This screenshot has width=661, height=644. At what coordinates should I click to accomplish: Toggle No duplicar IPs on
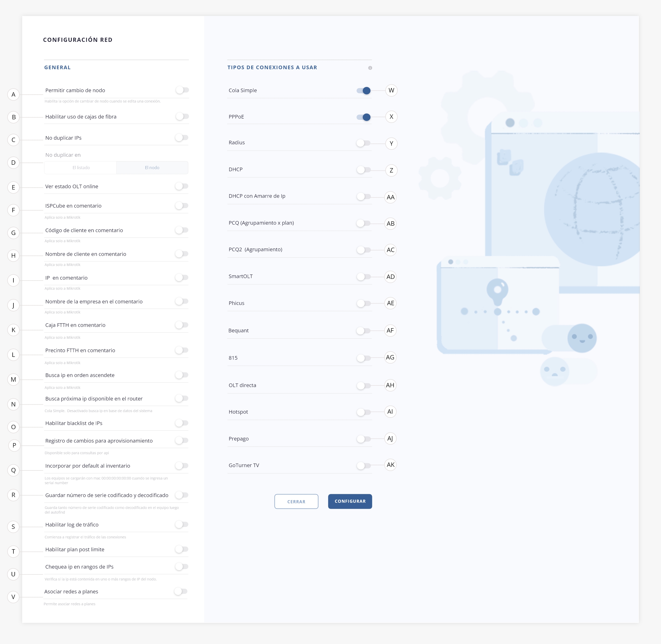tap(182, 138)
